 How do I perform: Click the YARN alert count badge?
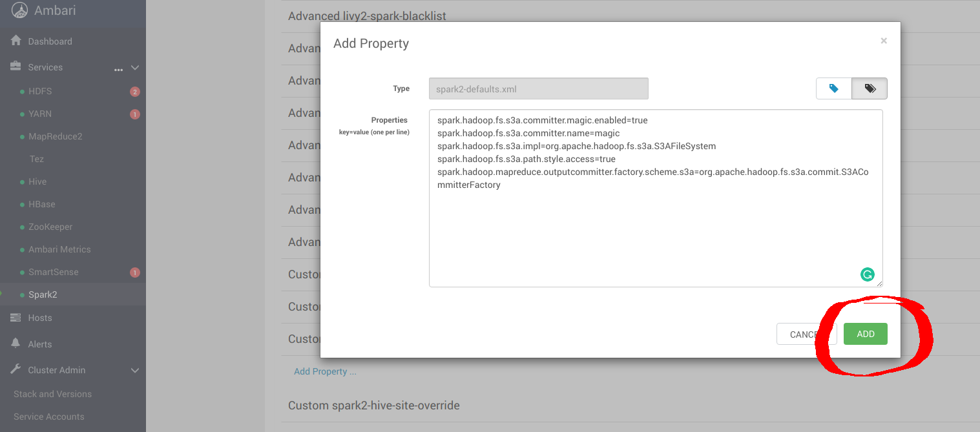[134, 114]
